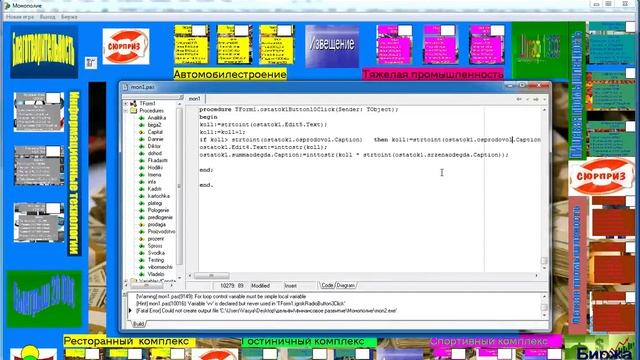Click the Выход menu item
The image size is (640, 360).
[x=47, y=17]
